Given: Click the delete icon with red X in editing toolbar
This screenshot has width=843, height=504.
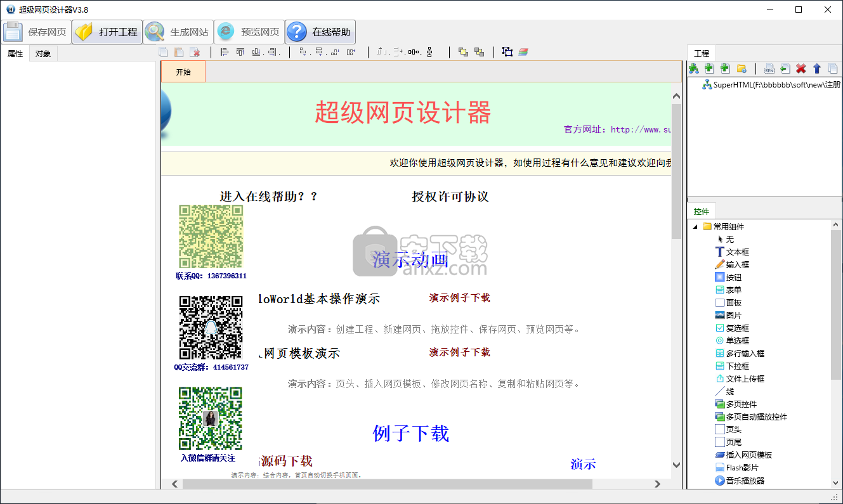Looking at the screenshot, I should coord(195,52).
